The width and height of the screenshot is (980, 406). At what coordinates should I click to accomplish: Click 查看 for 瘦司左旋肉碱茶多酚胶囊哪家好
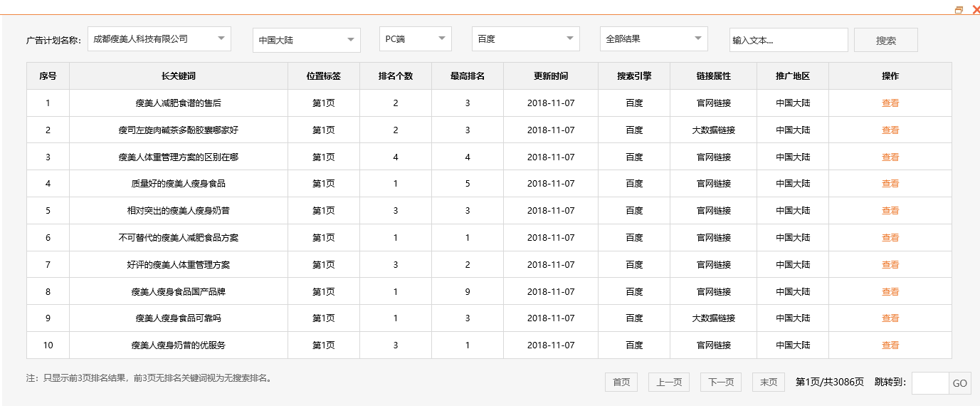click(x=890, y=130)
